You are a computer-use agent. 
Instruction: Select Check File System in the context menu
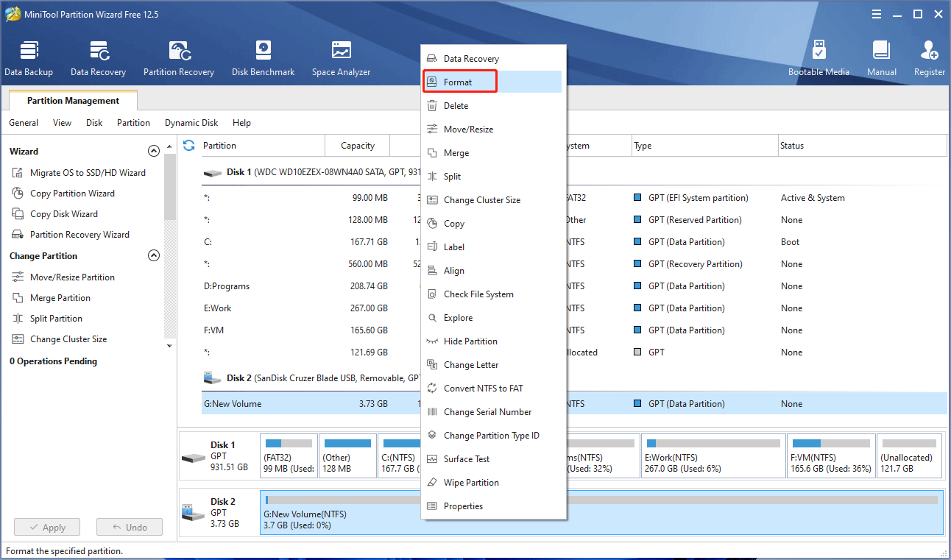493,294
